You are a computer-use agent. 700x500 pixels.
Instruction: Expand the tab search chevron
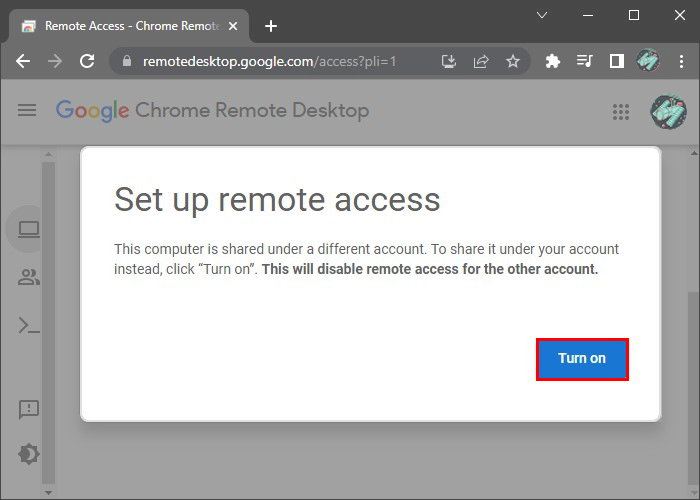(x=542, y=16)
